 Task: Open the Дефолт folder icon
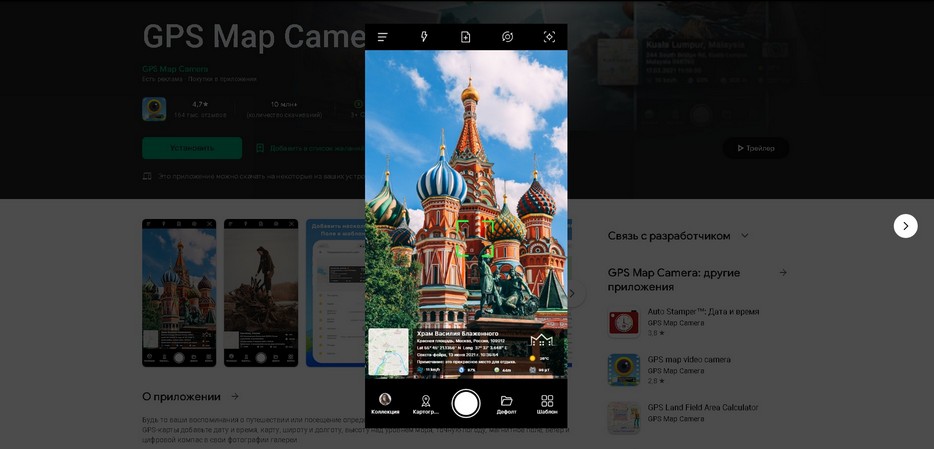(506, 400)
